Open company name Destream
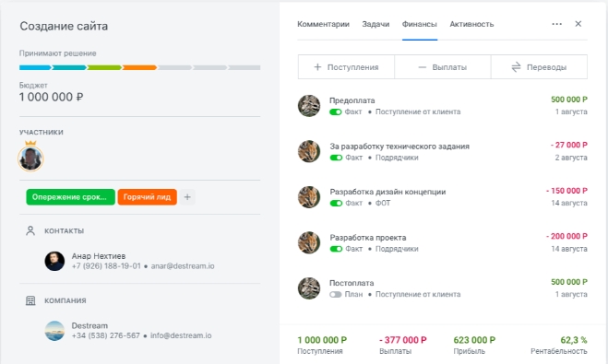 [89, 325]
